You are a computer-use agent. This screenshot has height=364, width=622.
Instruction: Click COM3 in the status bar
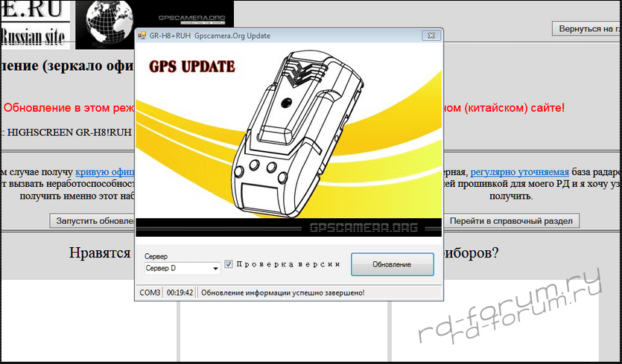point(150,293)
